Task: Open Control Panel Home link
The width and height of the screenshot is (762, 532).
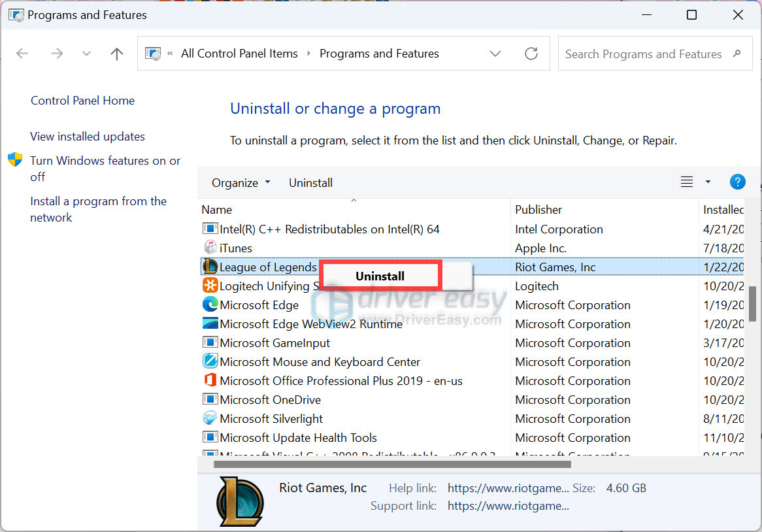Action: (82, 101)
